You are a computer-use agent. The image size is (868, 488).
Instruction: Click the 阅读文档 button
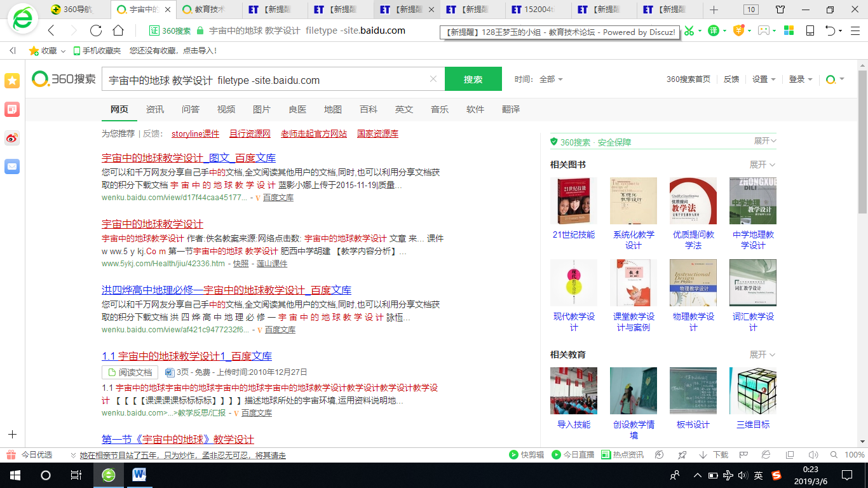tap(130, 372)
